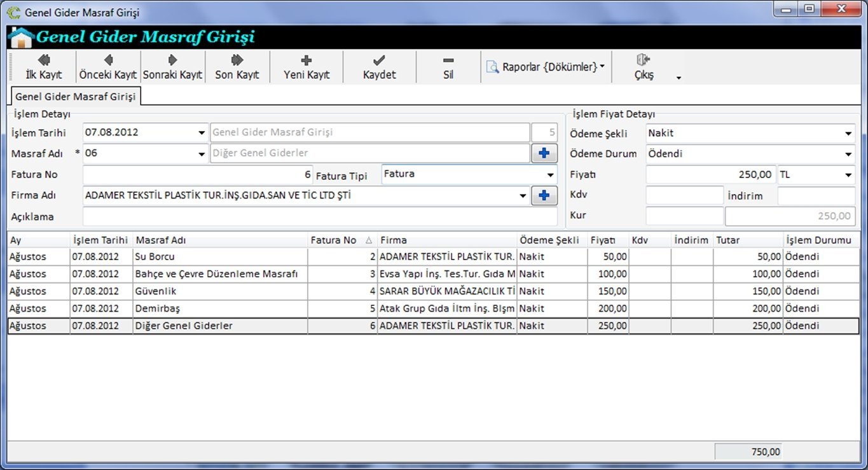Jump to next record via Sonraki Kayıt
This screenshot has height=470, width=868.
tap(172, 67)
